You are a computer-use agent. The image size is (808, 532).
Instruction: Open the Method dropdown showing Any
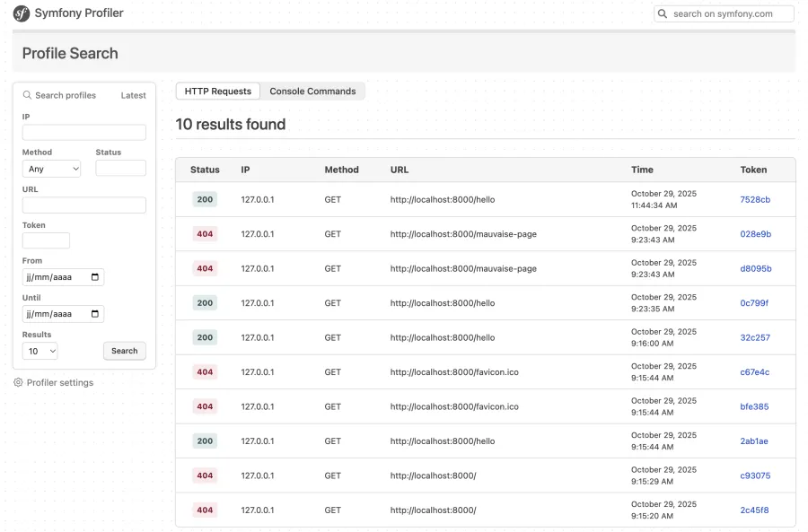click(x=51, y=169)
